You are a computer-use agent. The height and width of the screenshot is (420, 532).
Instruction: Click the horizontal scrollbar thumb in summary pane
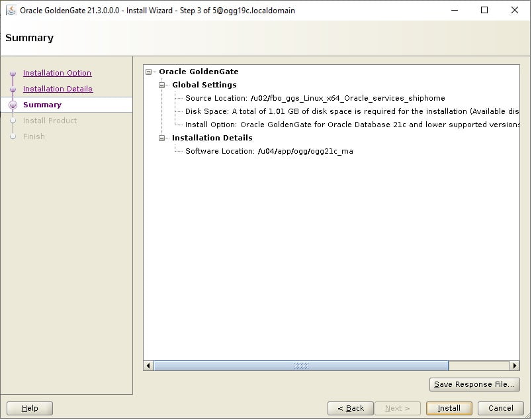301,366
